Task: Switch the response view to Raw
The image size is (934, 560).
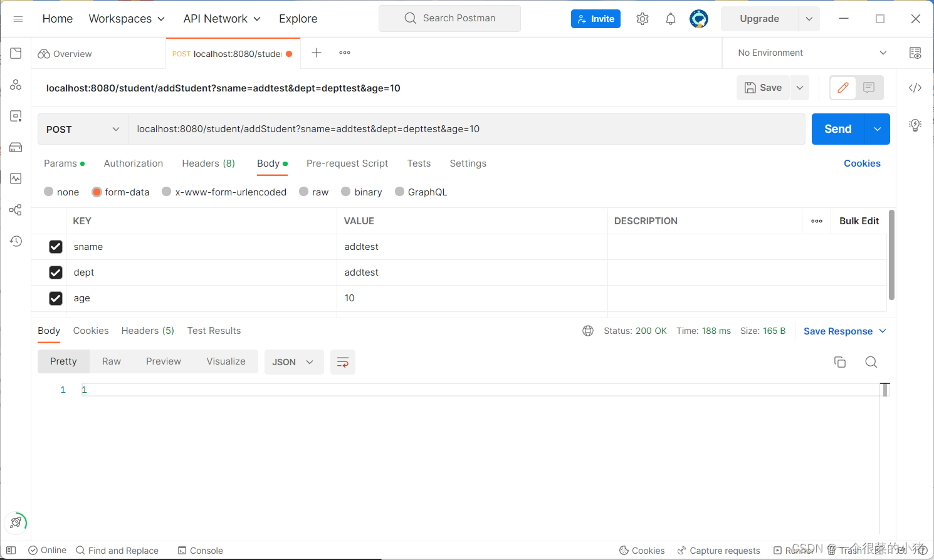Action: [112, 361]
